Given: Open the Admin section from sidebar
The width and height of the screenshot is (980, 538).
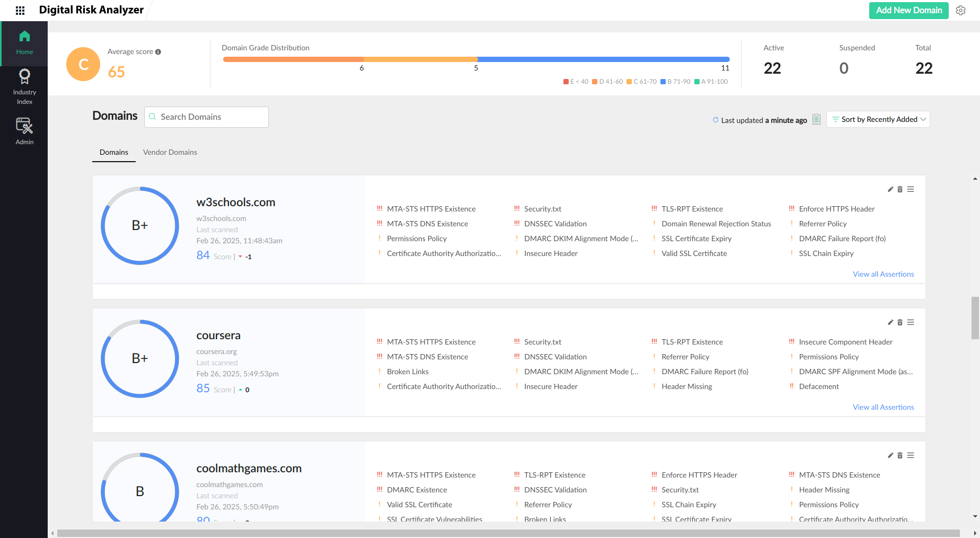Looking at the screenshot, I should (x=24, y=130).
